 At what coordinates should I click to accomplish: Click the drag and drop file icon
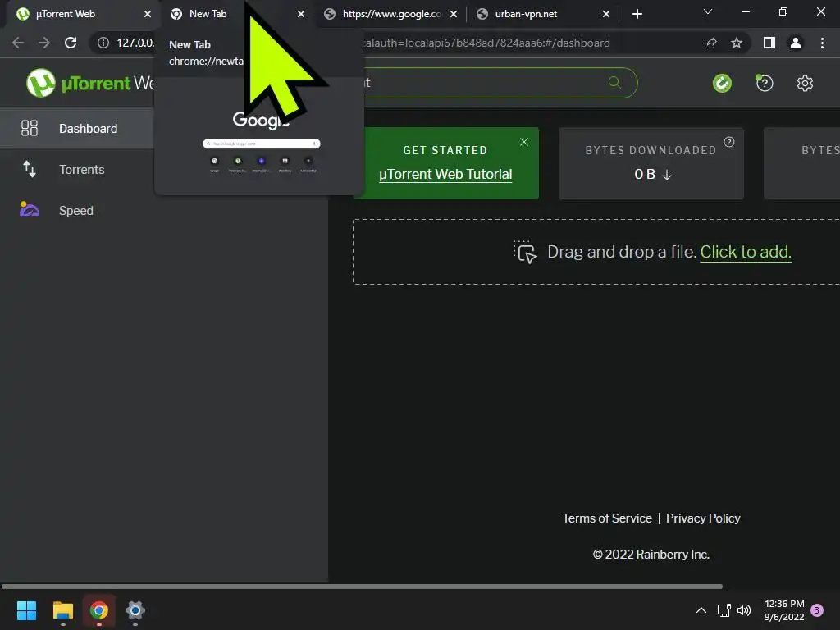[x=525, y=252]
